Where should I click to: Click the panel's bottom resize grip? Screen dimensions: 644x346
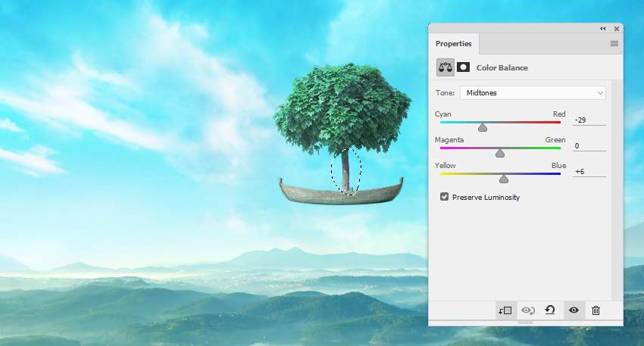click(x=525, y=323)
